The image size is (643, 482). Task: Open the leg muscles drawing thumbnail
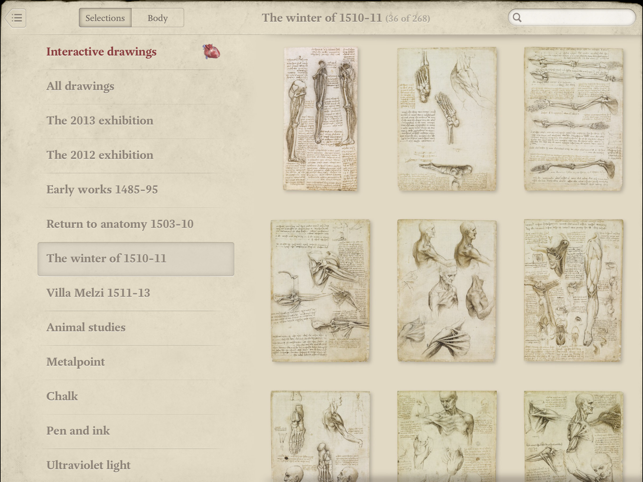(320, 119)
